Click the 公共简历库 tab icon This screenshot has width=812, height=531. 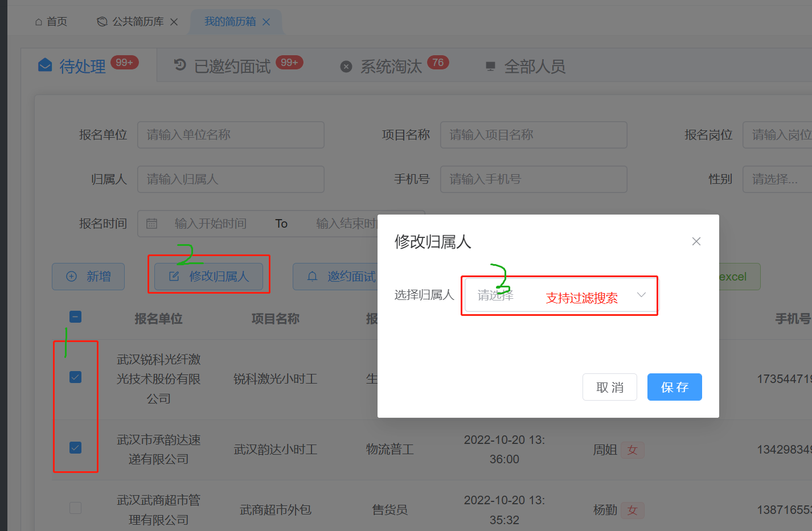[102, 22]
